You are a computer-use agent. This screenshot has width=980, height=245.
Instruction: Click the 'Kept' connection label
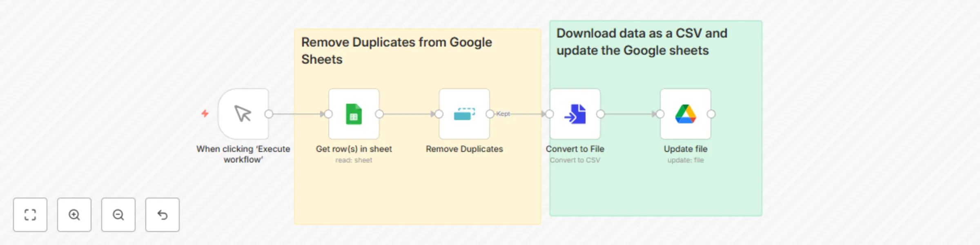point(503,114)
